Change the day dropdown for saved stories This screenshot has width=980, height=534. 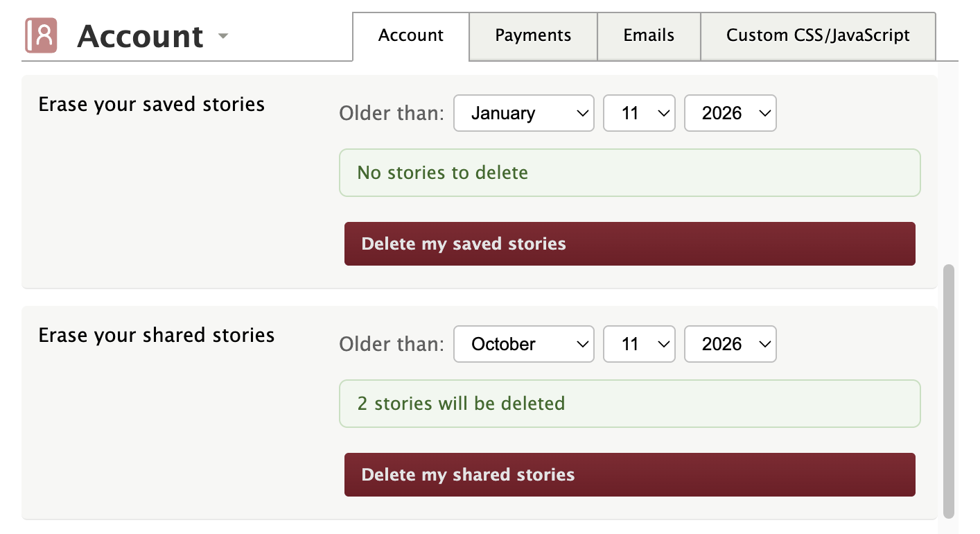638,113
